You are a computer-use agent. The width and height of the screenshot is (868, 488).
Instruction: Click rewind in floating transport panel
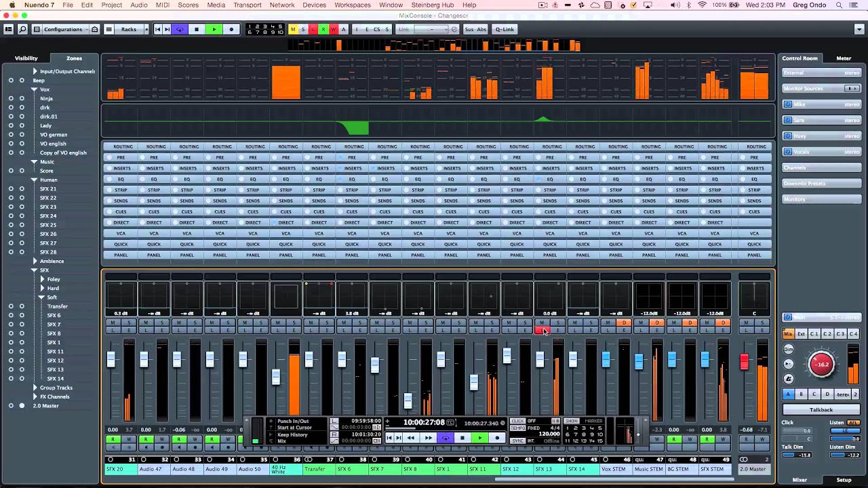pos(410,438)
